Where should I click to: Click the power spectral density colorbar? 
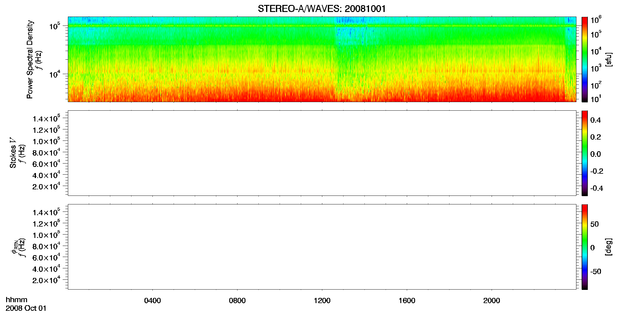(x=585, y=59)
